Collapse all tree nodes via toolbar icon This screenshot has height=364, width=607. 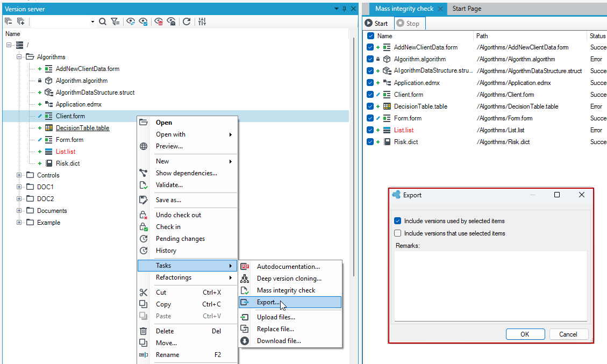tap(8, 22)
